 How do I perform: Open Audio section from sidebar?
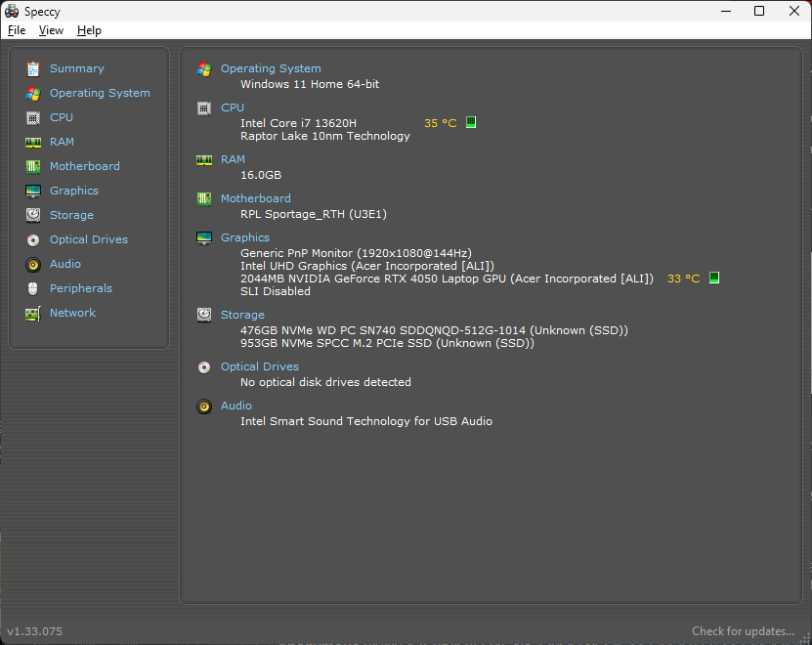click(64, 264)
